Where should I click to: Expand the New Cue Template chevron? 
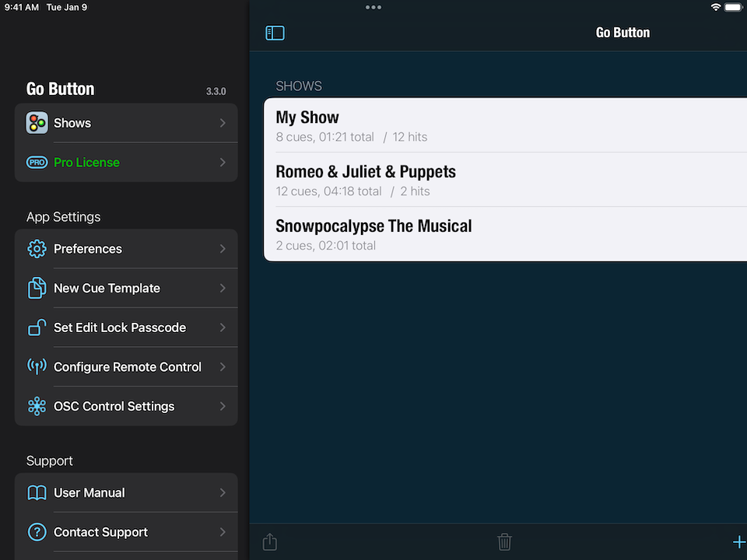(x=223, y=289)
